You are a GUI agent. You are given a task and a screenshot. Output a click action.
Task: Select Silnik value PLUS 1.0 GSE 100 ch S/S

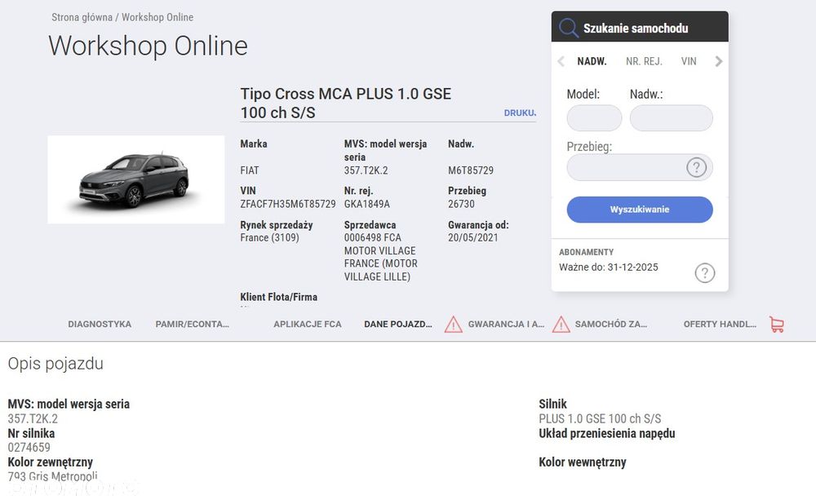click(x=600, y=418)
